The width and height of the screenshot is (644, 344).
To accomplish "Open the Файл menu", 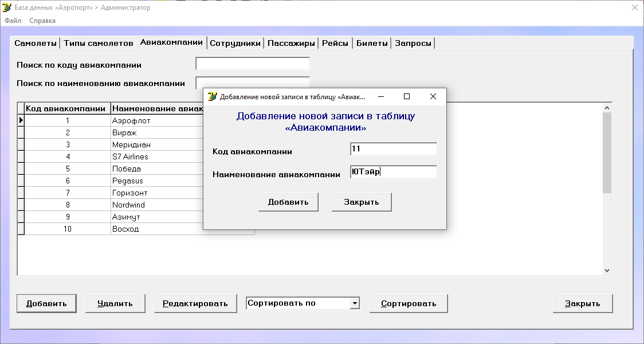I will click(13, 21).
